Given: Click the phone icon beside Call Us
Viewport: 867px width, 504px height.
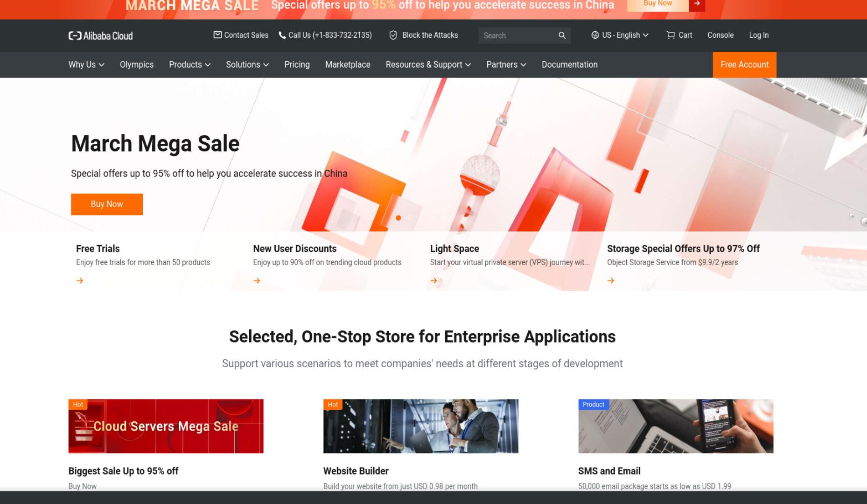Looking at the screenshot, I should tap(282, 35).
